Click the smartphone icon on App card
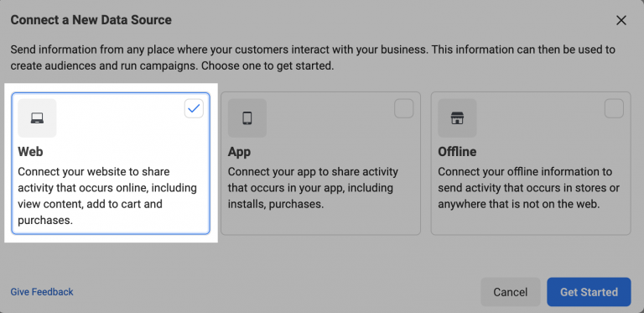Image resolution: width=644 pixels, height=313 pixels. pyautogui.click(x=247, y=118)
